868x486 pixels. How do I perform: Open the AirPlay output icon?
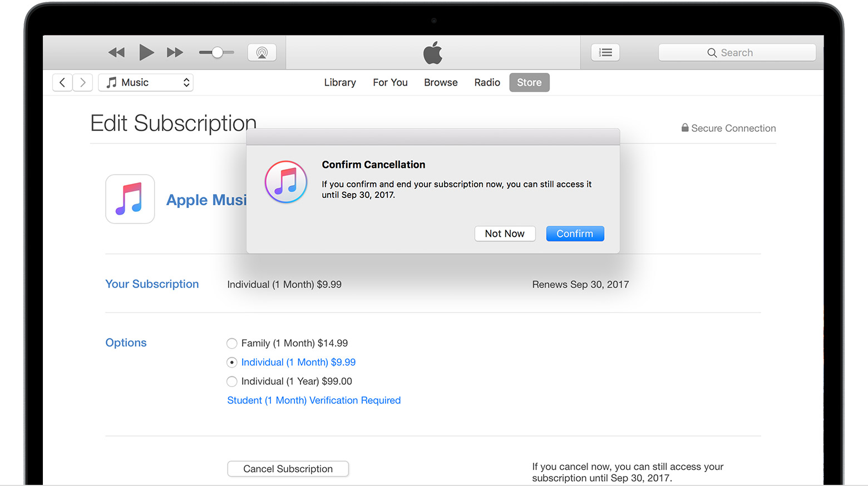click(262, 53)
